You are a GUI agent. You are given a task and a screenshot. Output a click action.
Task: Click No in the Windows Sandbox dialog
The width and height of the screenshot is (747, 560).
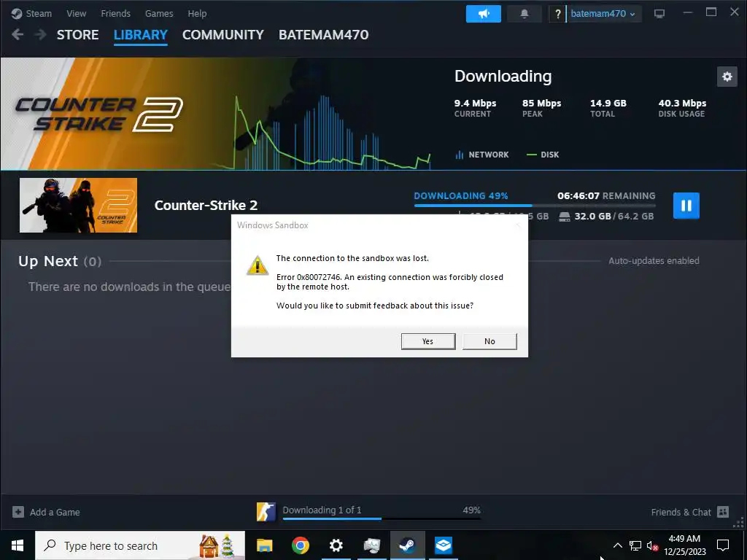tap(489, 341)
